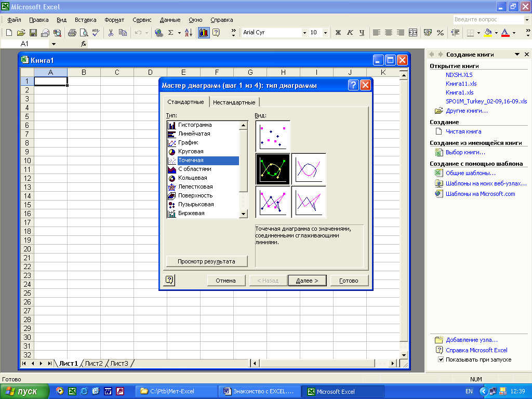Click the Windows пуск Start button
The image size is (532, 399).
pos(25,392)
